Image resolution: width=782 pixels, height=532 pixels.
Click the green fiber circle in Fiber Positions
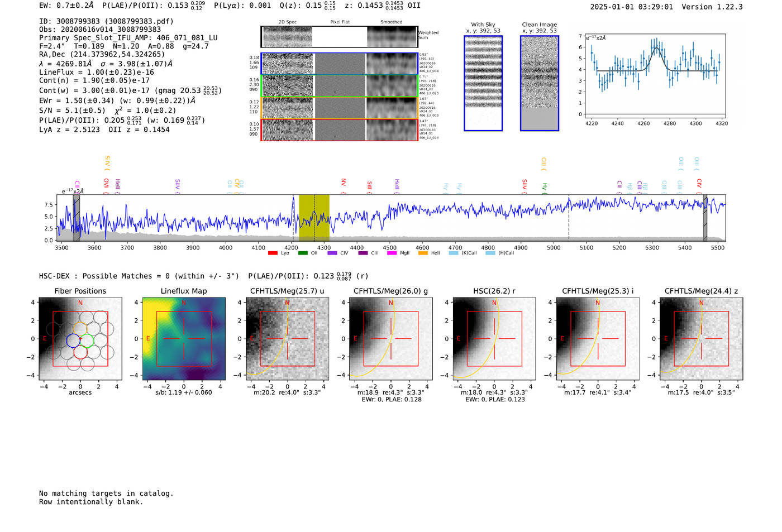tap(87, 340)
